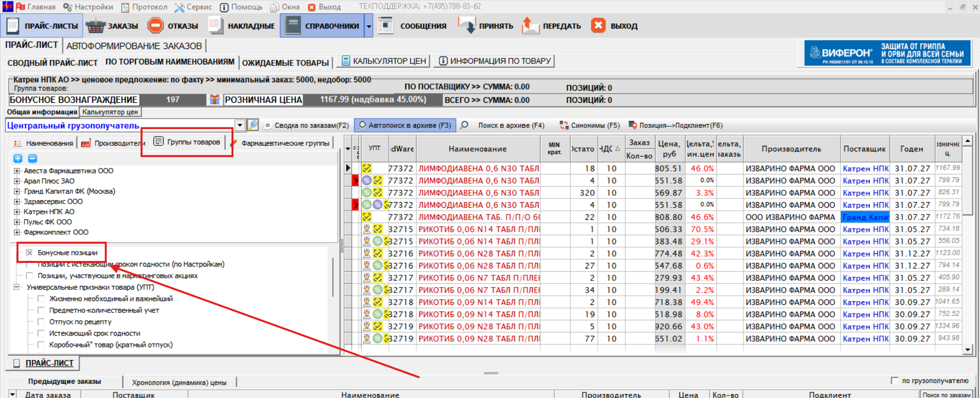This screenshot has height=398, width=980.
Task: Click the ЗАКАЗЫ basket icon
Action: coord(95,26)
